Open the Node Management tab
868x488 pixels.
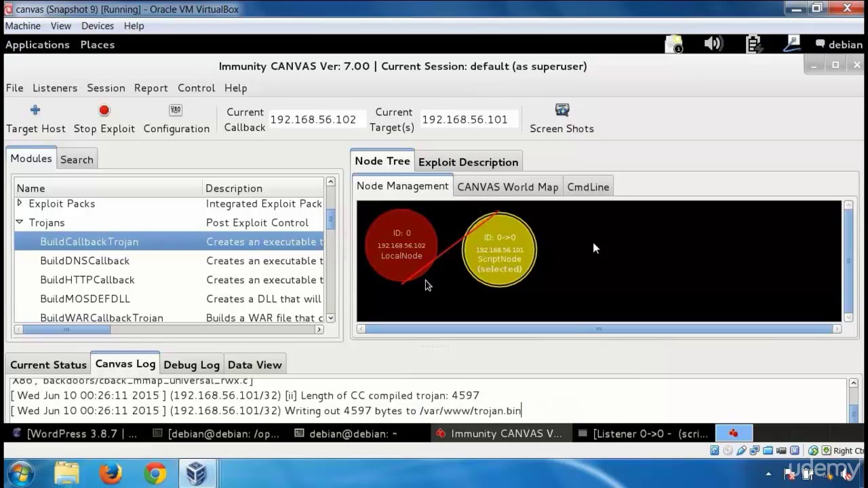[x=403, y=186]
